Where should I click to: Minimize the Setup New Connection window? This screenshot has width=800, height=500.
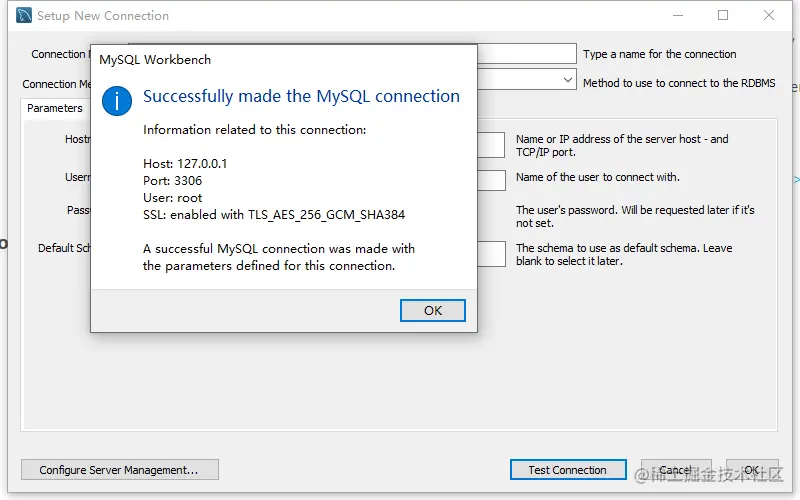(678, 15)
